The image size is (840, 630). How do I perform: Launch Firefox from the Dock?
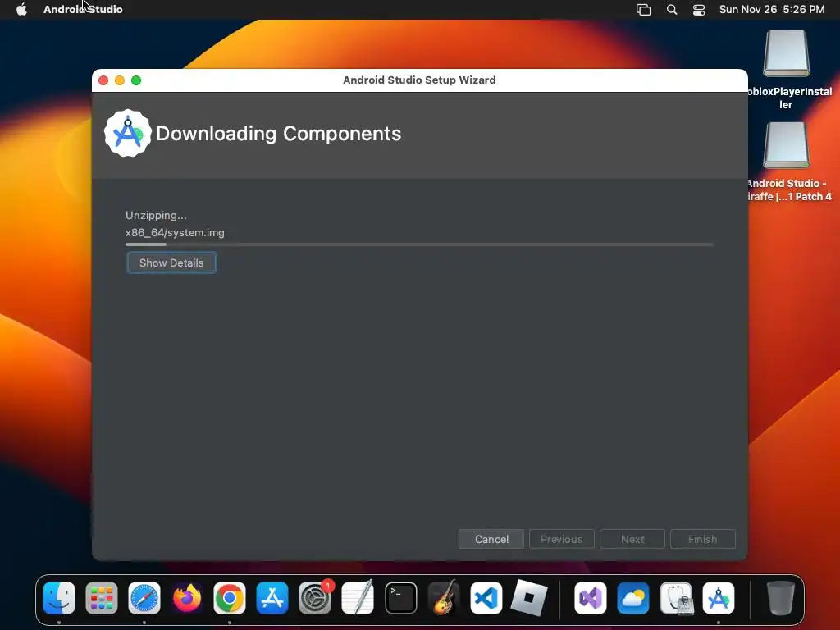[187, 598]
